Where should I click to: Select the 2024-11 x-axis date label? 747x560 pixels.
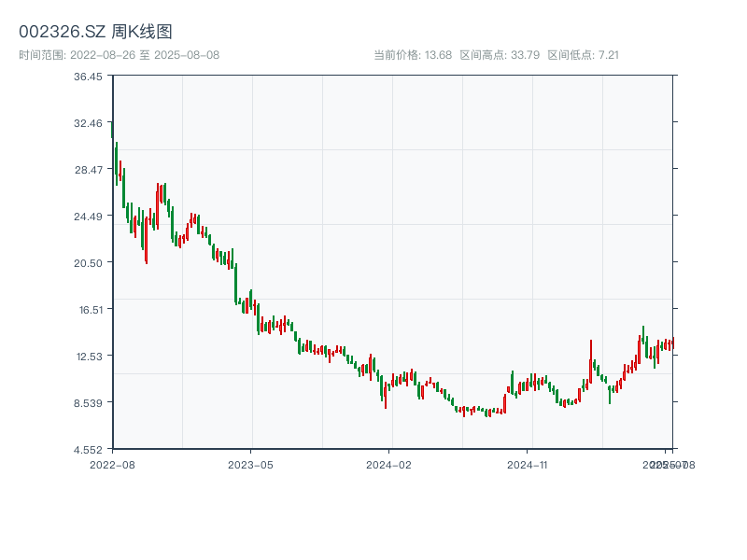click(528, 464)
